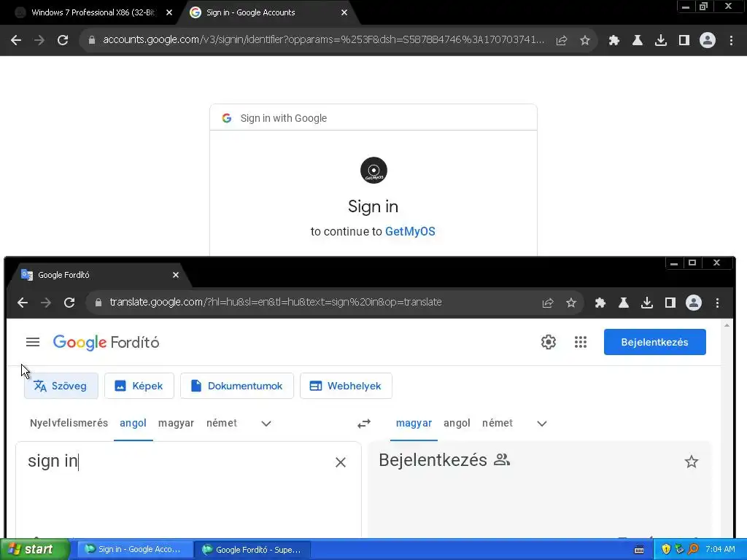This screenshot has width=747, height=560.
Task: Open the Windows start menu
Action: (x=35, y=550)
